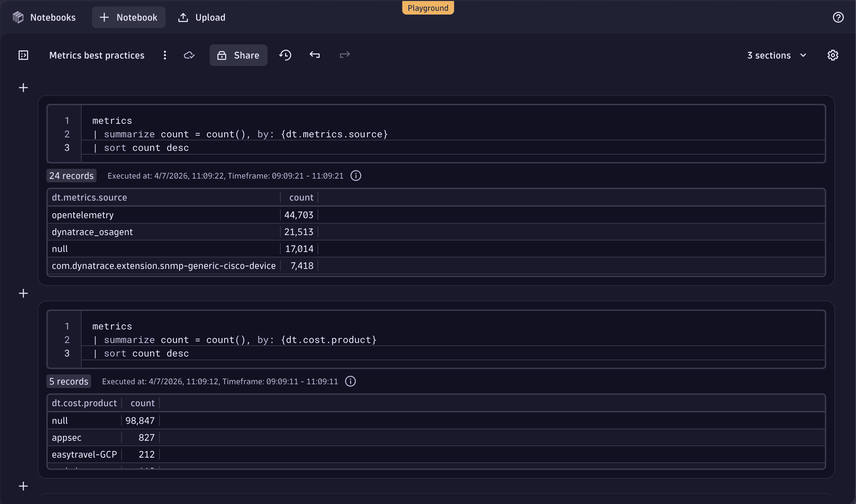856x504 pixels.
Task: Open notebook options via the kebab menu icon
Action: tap(165, 55)
